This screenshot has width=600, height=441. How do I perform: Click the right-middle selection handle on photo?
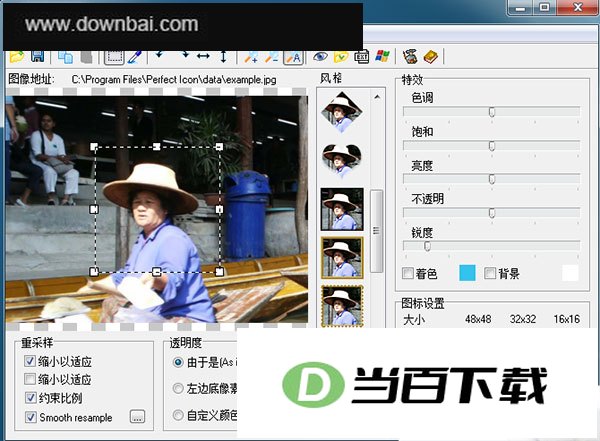pyautogui.click(x=219, y=209)
